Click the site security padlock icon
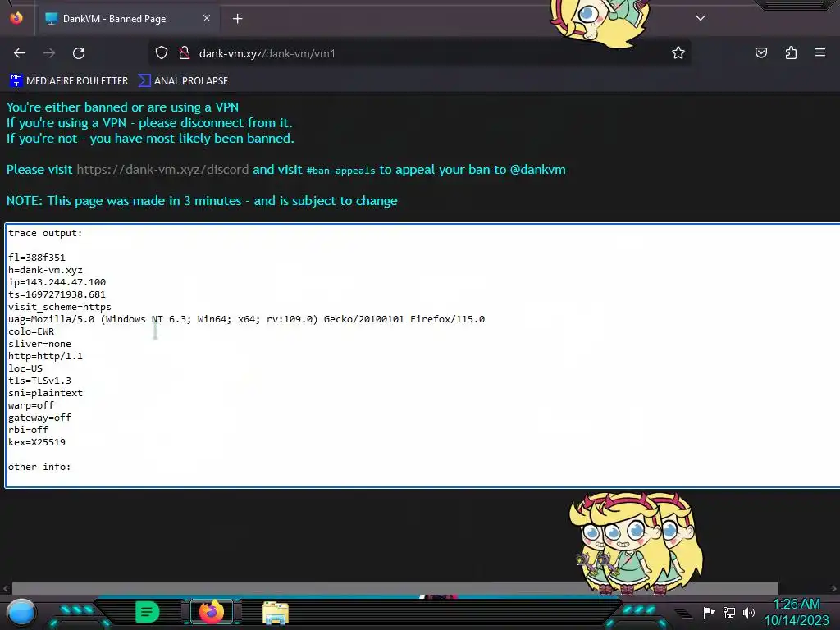The image size is (840, 630). click(185, 53)
